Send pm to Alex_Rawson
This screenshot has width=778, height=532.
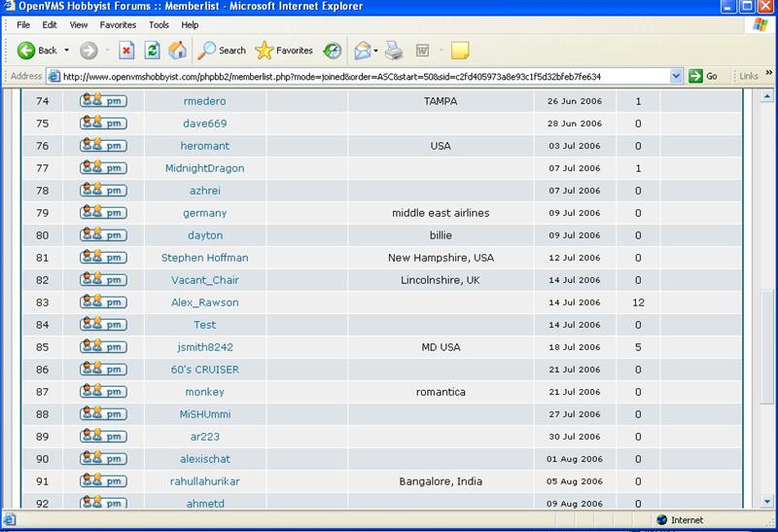tap(103, 301)
